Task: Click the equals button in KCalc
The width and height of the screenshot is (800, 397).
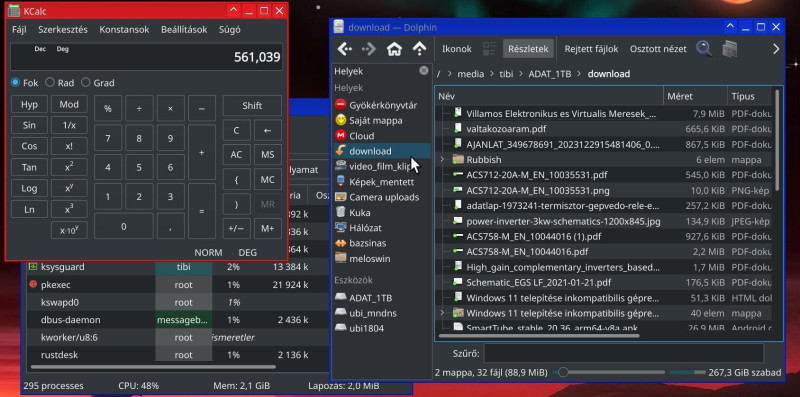Action: coord(202,211)
